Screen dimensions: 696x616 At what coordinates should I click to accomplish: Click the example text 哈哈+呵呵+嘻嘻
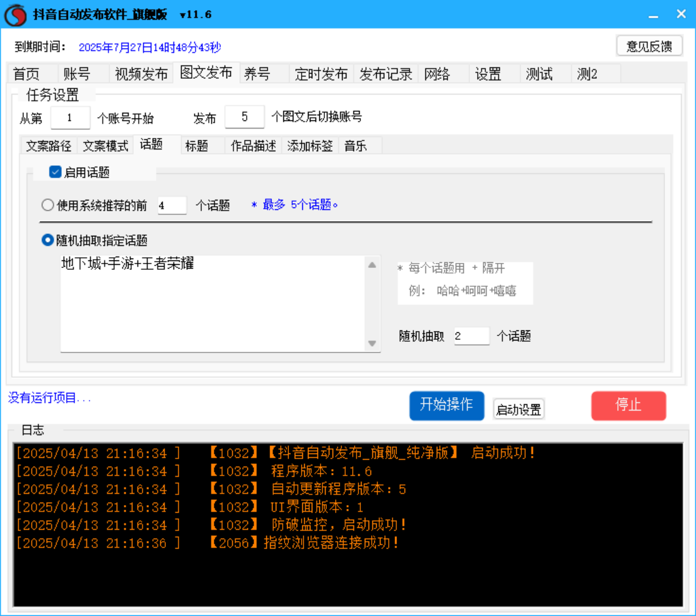476,291
